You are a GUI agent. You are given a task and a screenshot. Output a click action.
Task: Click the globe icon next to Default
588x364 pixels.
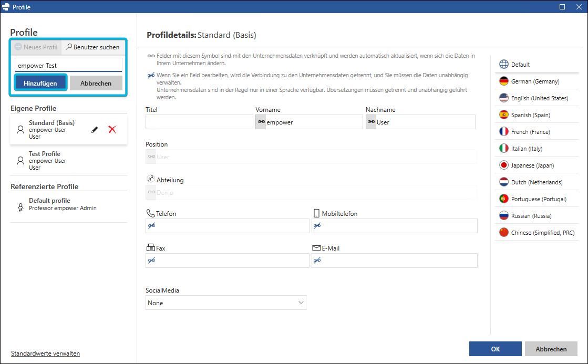click(504, 64)
